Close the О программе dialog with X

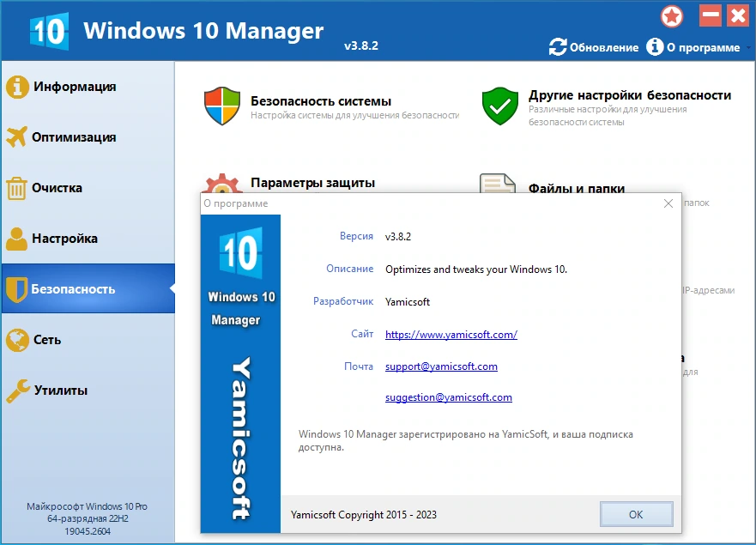coord(668,203)
